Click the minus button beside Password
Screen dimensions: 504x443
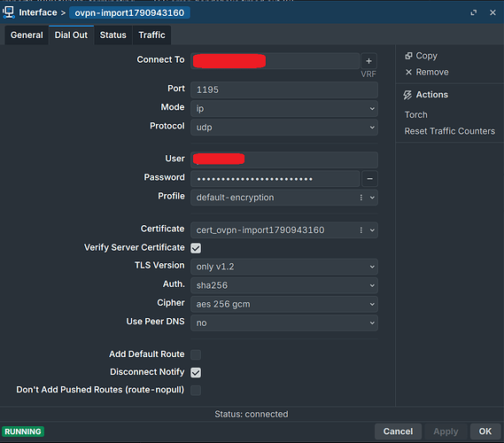[369, 179]
